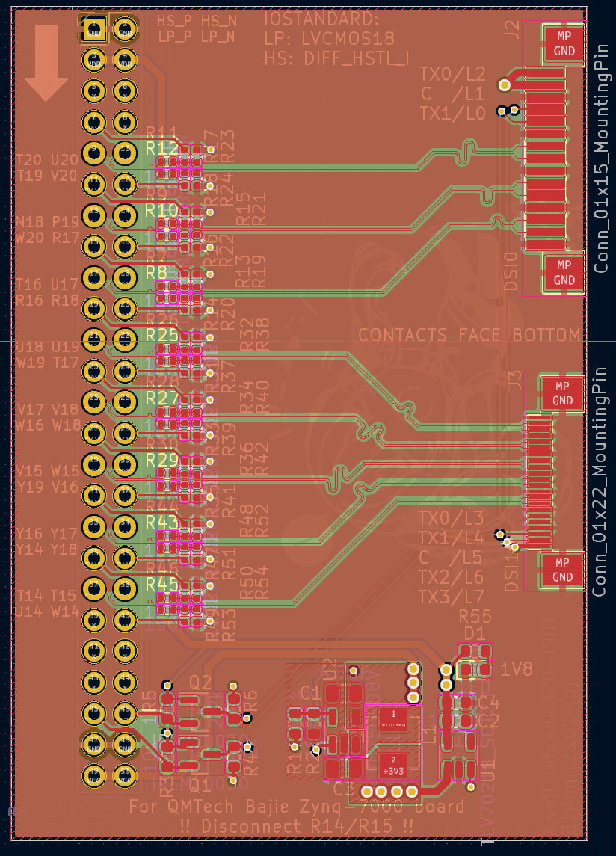This screenshot has width=616, height=856.
Task: Click the CONTACTS FACE BOTTOM text
Action: click(468, 335)
